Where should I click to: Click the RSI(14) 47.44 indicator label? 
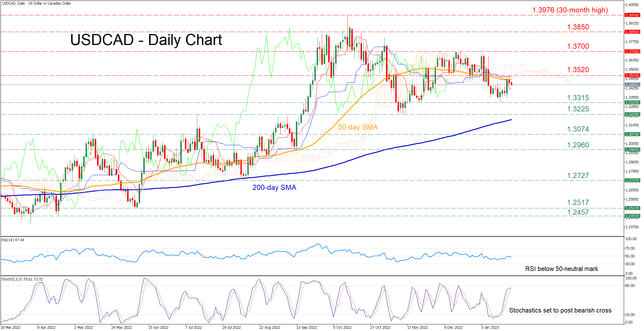13,240
